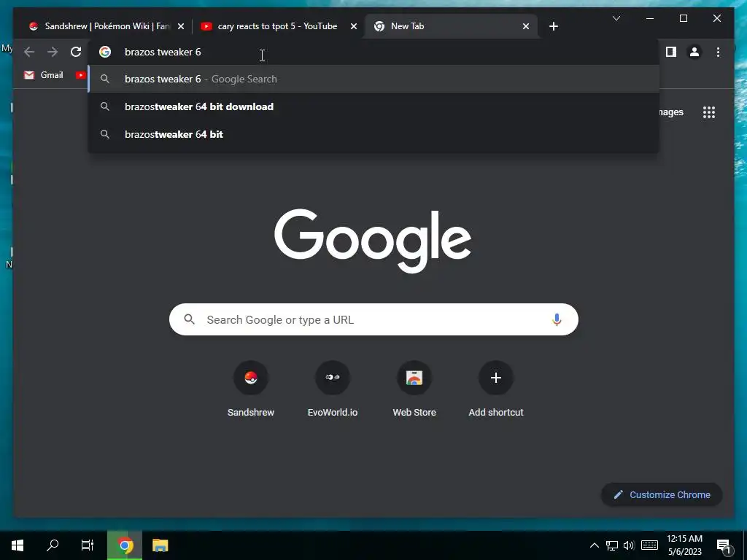The width and height of the screenshot is (747, 560).
Task: Choose 'brazos tweaker 6 - Google Search' suggestion
Action: coord(373,79)
